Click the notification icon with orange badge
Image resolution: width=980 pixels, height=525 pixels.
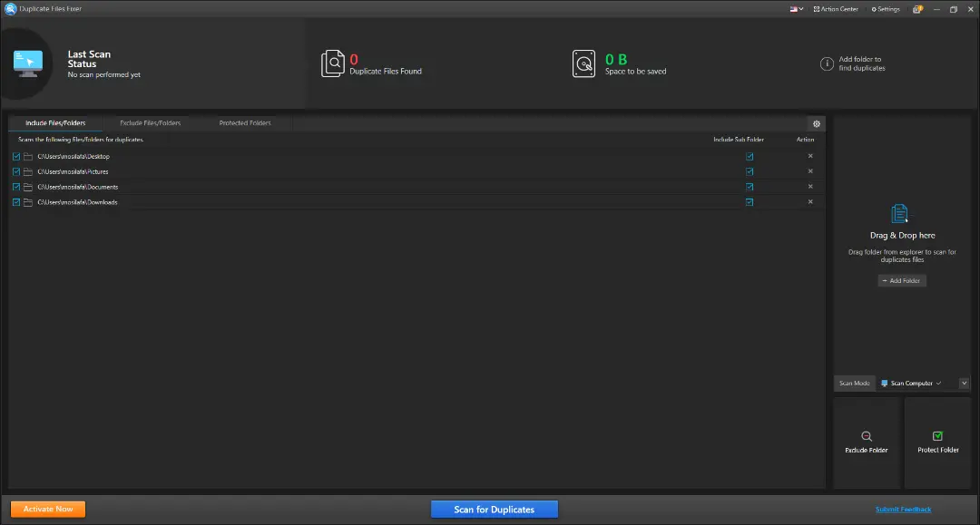(917, 9)
